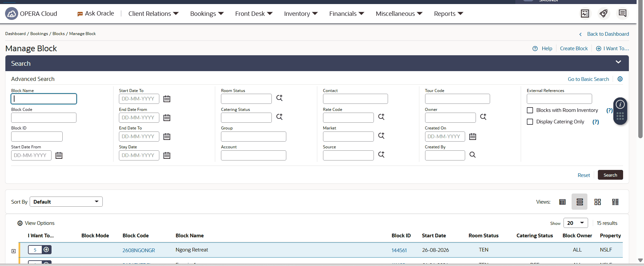Switch to console view
644x266 pixels.
point(615,202)
